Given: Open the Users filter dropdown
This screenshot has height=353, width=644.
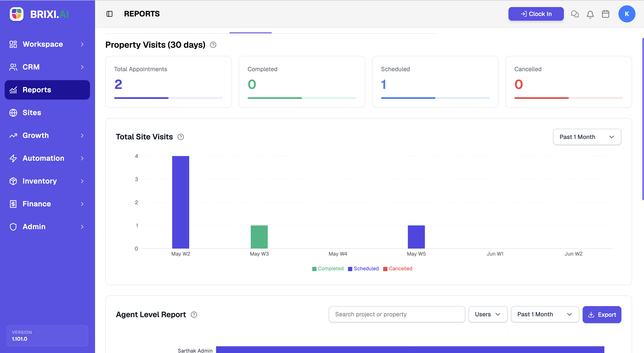Looking at the screenshot, I should click(488, 314).
